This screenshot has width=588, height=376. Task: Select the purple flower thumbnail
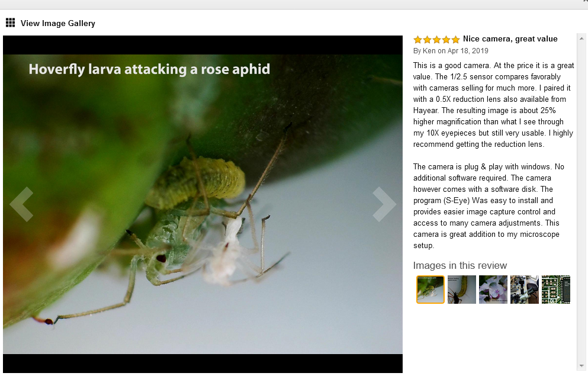point(493,290)
